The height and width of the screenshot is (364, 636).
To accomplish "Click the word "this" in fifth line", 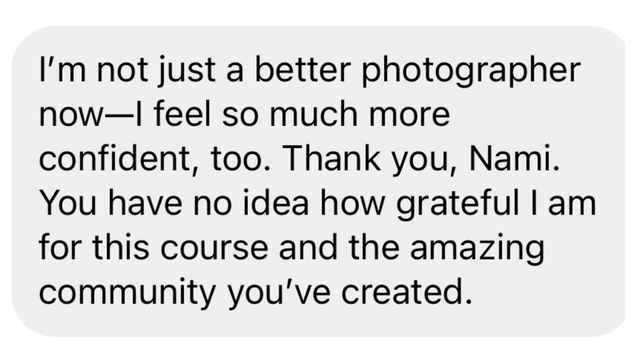I will (x=121, y=247).
